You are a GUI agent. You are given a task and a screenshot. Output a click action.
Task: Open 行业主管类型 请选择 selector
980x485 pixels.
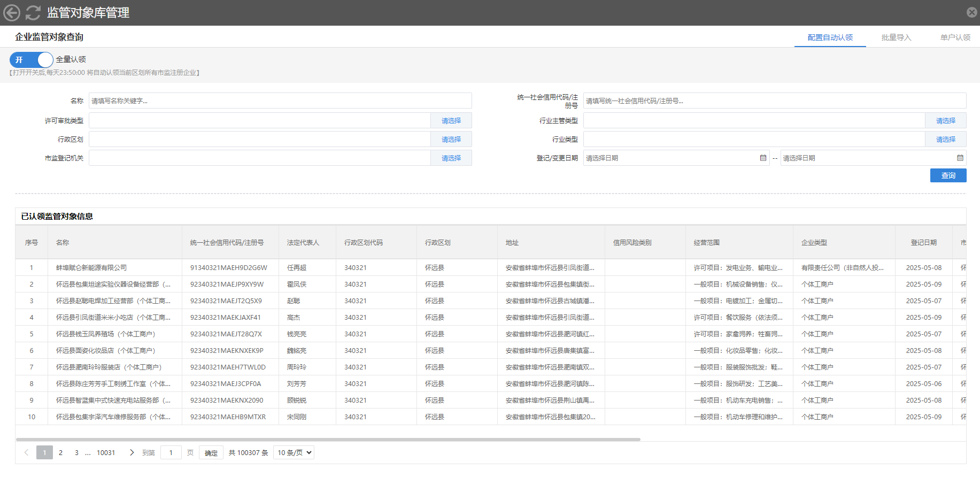(946, 120)
